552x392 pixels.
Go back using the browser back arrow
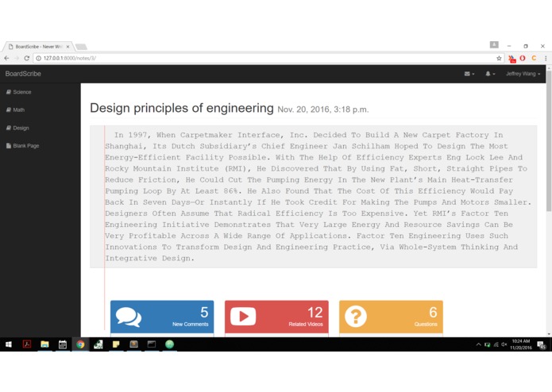[x=6, y=58]
